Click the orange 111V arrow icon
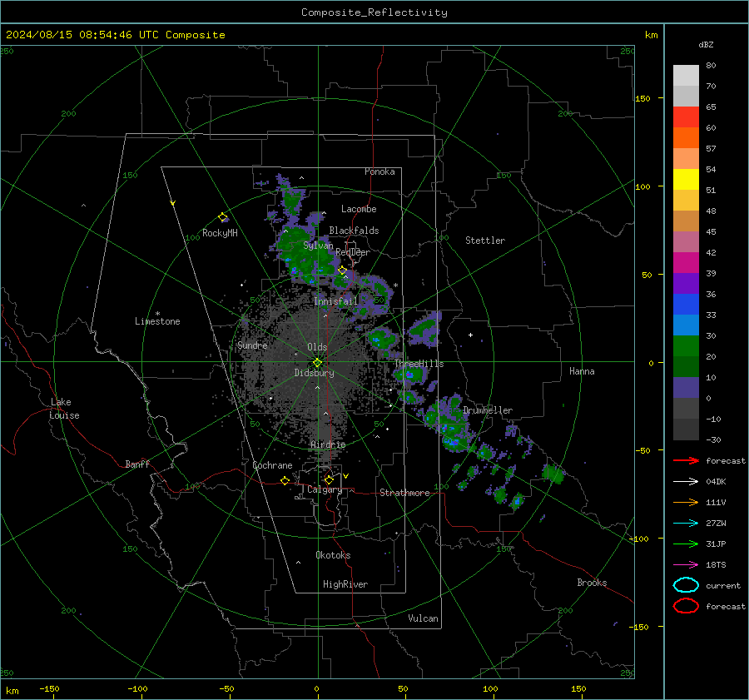Image resolution: width=749 pixels, height=700 pixels. click(686, 502)
